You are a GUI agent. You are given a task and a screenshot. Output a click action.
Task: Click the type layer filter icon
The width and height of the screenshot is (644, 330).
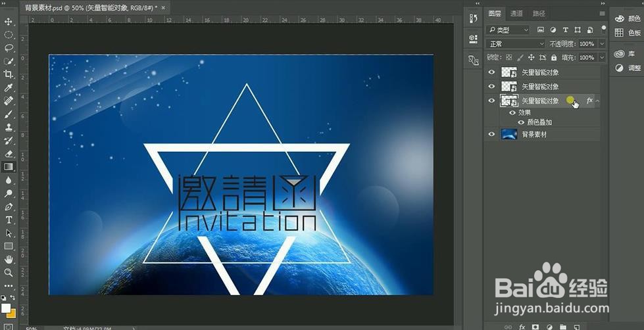(x=565, y=30)
